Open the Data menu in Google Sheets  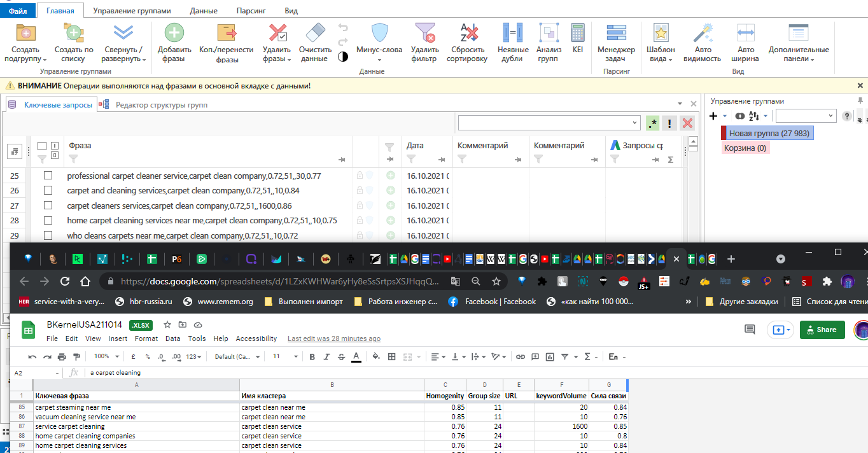coord(172,339)
